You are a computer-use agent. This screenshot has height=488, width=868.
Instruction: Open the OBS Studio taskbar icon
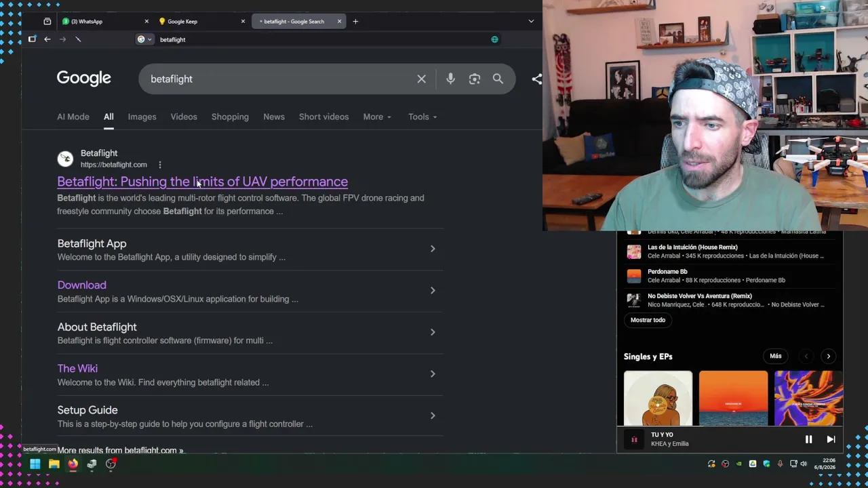click(x=111, y=464)
